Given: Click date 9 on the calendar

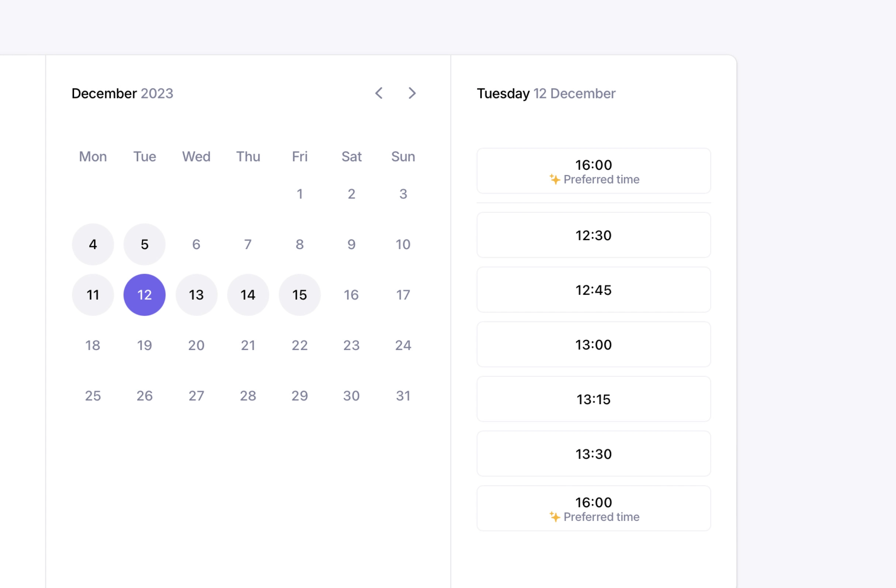Looking at the screenshot, I should pyautogui.click(x=351, y=245).
